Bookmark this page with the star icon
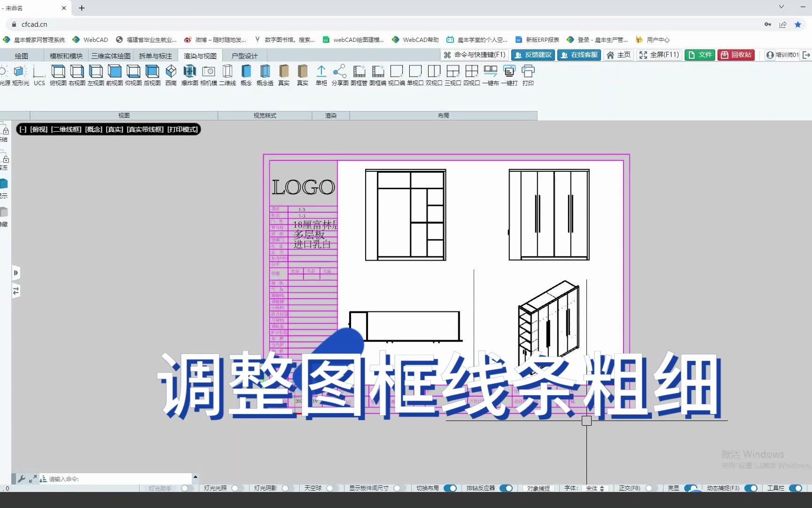Image resolution: width=812 pixels, height=508 pixels. [798, 24]
